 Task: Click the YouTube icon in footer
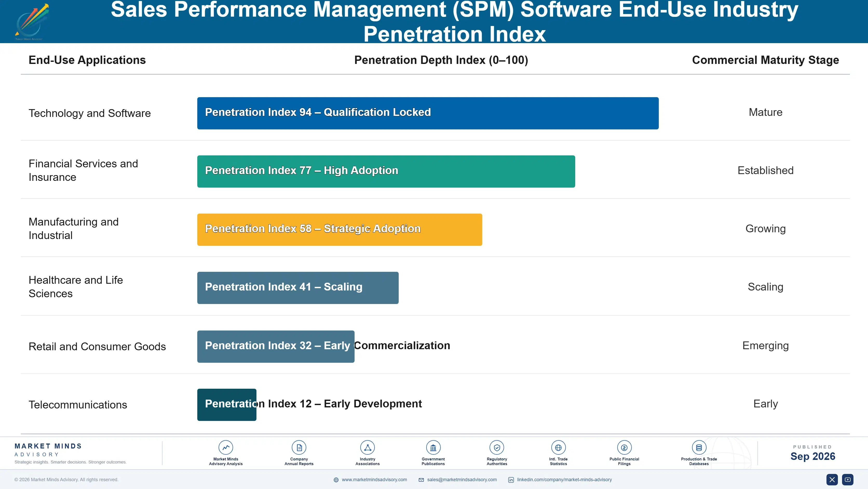tap(848, 480)
